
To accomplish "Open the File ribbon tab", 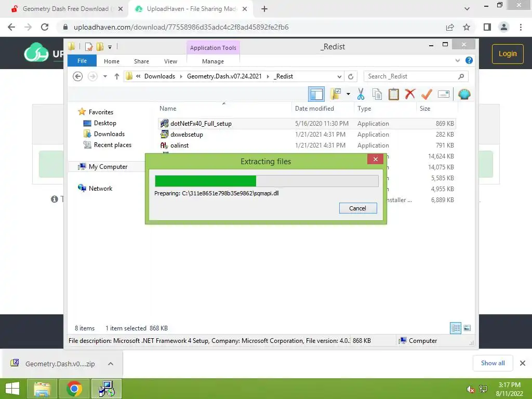I will click(82, 61).
